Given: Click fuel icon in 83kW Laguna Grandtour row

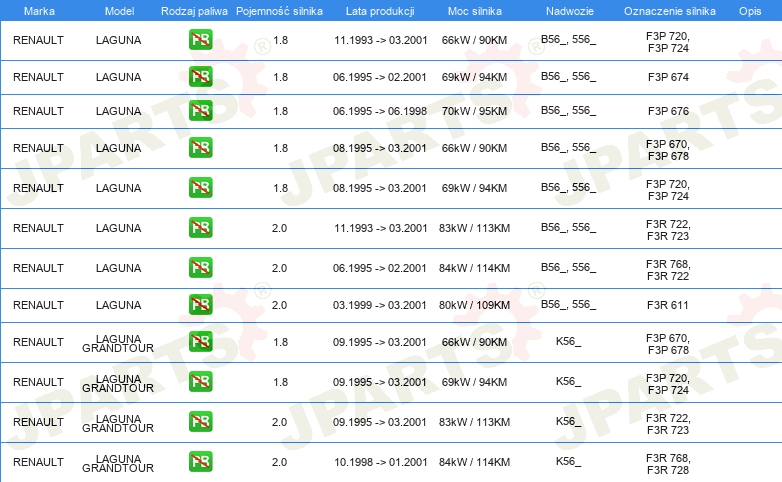Looking at the screenshot, I should 200,422.
